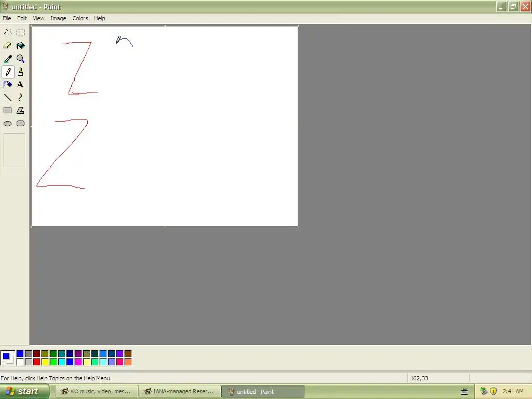Open the Image menu
The width and height of the screenshot is (532, 399).
coord(58,18)
